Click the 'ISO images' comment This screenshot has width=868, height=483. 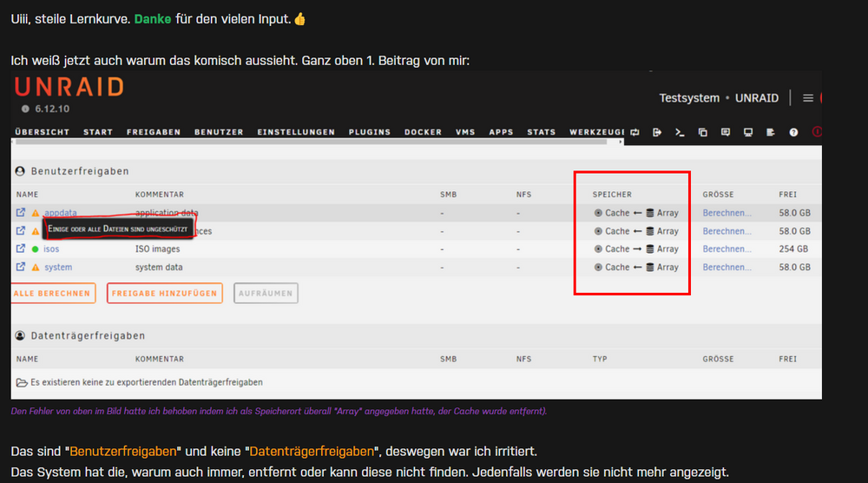157,249
